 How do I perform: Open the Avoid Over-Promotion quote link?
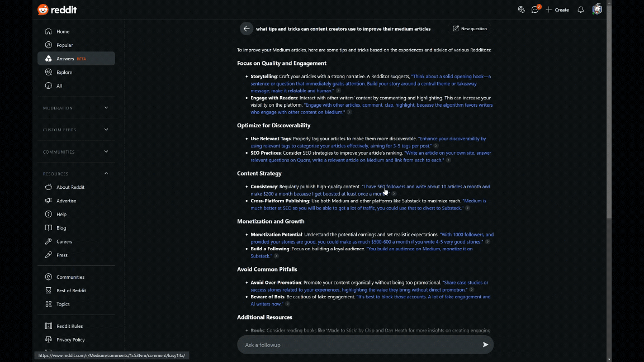tap(370, 286)
